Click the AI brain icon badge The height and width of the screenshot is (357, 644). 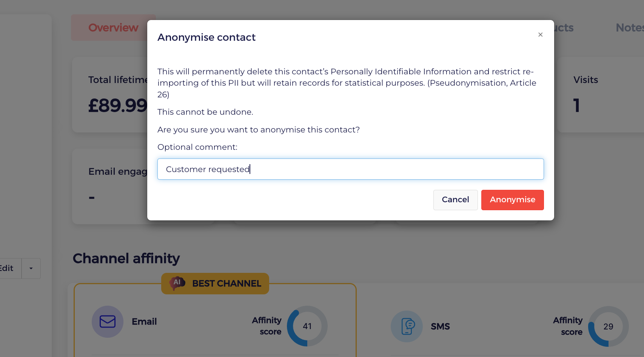(x=177, y=283)
